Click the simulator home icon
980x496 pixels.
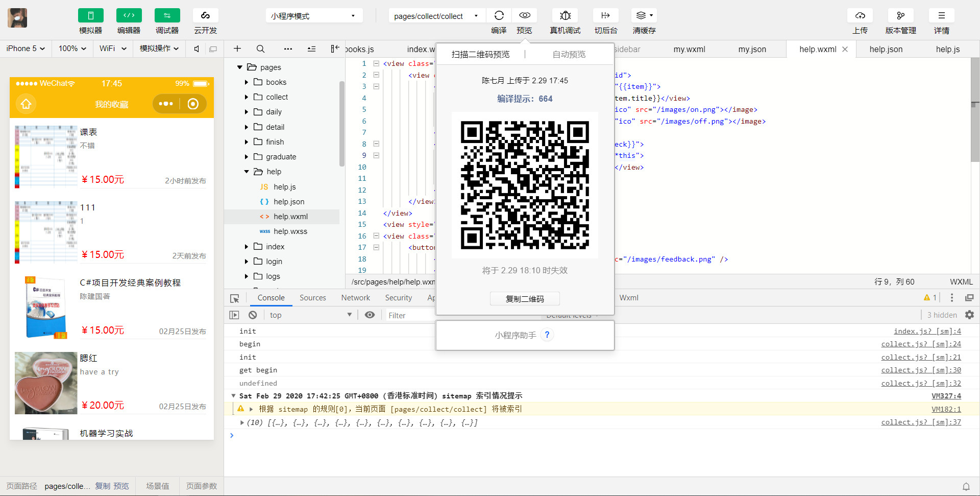click(x=26, y=104)
